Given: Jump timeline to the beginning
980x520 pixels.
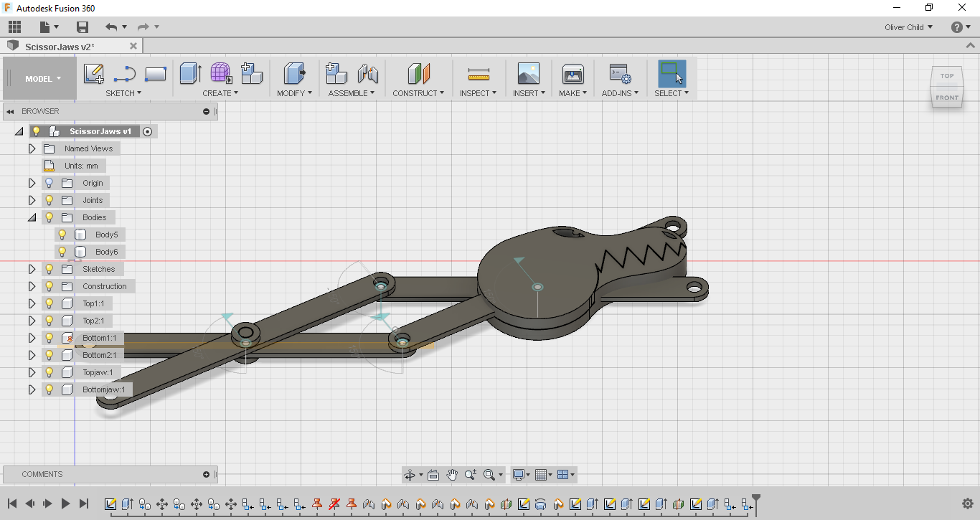Looking at the screenshot, I should 12,504.
